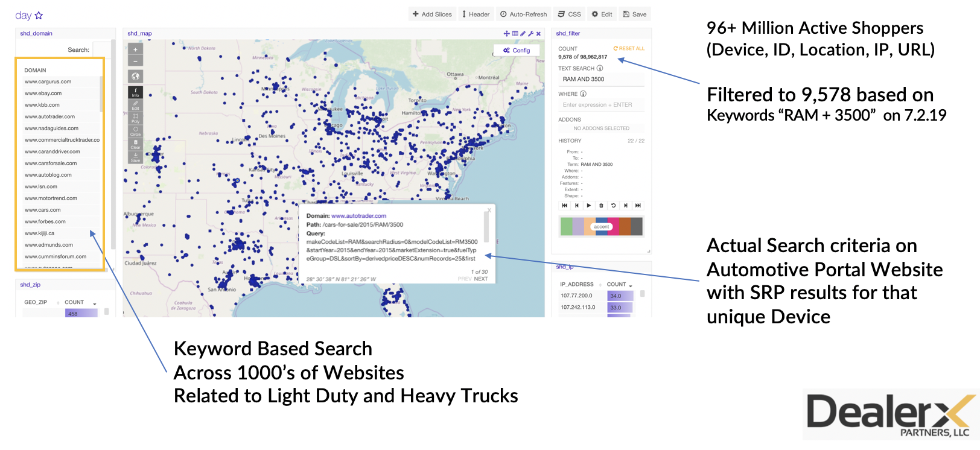Go to NEXT result in popup
980x450 pixels.
click(481, 279)
